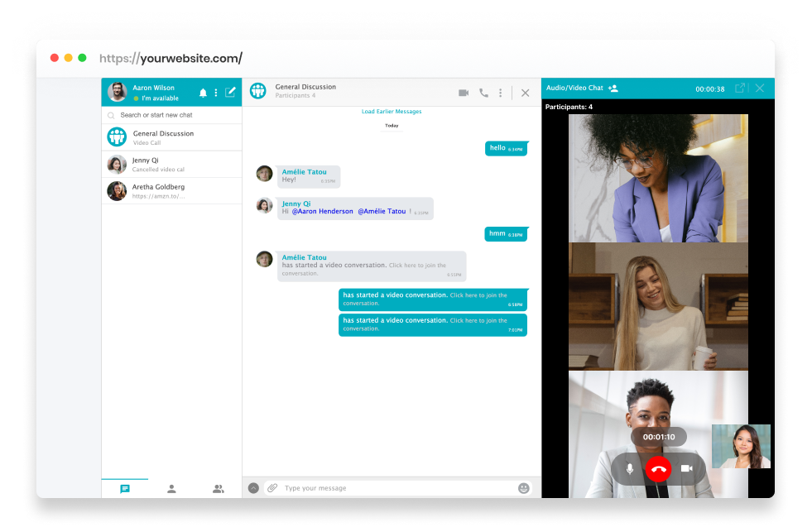Open Aretha Goldberg conversation in sidebar
This screenshot has width=812, height=527.
point(171,191)
